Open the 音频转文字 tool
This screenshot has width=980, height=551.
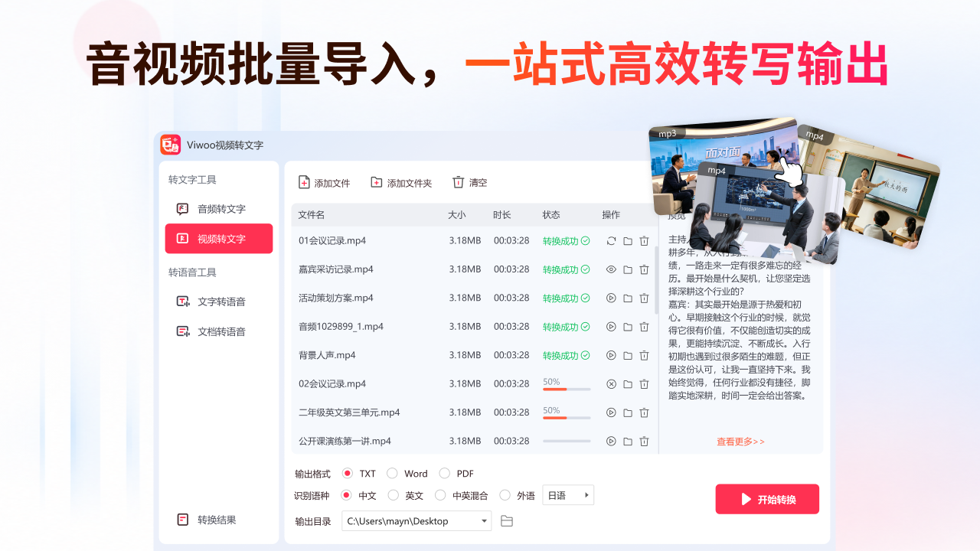pos(219,209)
